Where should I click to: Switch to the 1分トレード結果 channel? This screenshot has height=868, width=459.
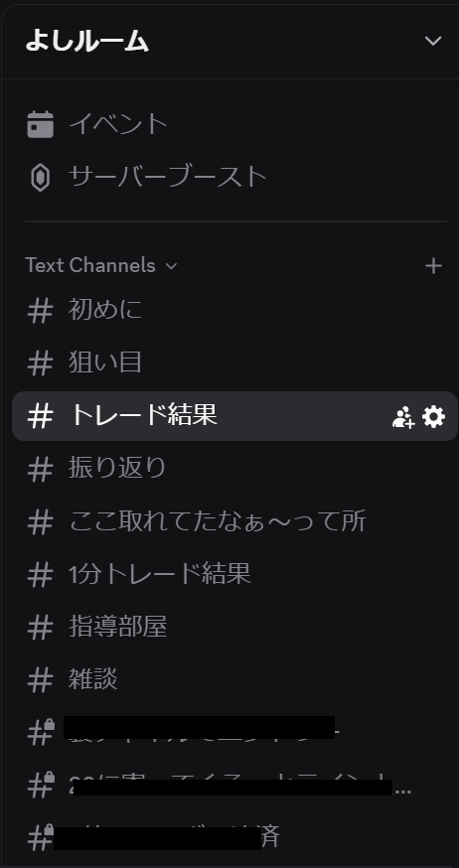pyautogui.click(x=234, y=574)
